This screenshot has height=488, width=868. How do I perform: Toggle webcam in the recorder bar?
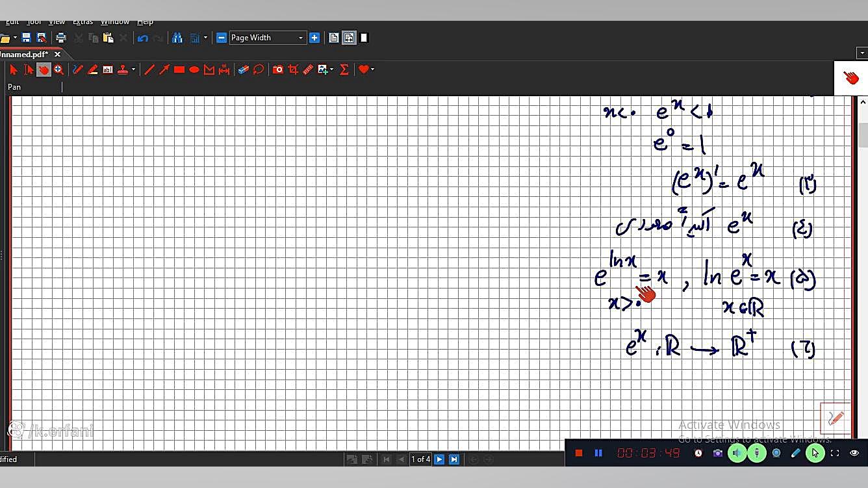click(776, 453)
